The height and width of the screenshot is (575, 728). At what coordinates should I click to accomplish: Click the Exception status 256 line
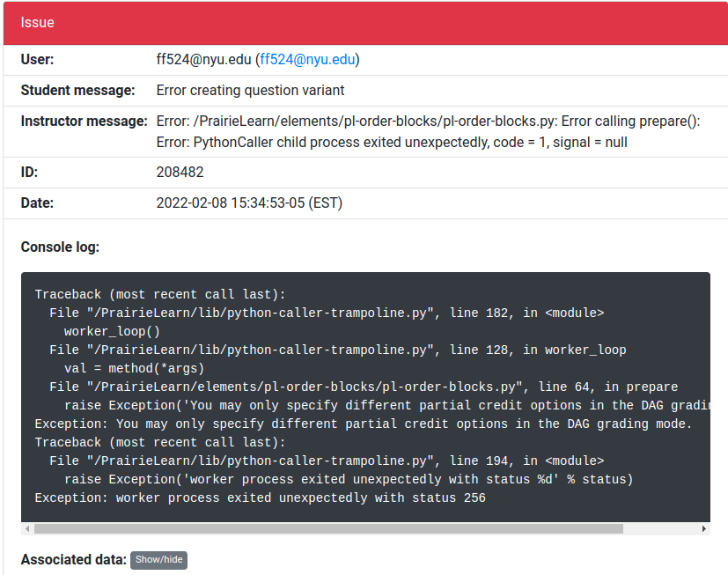(x=255, y=498)
